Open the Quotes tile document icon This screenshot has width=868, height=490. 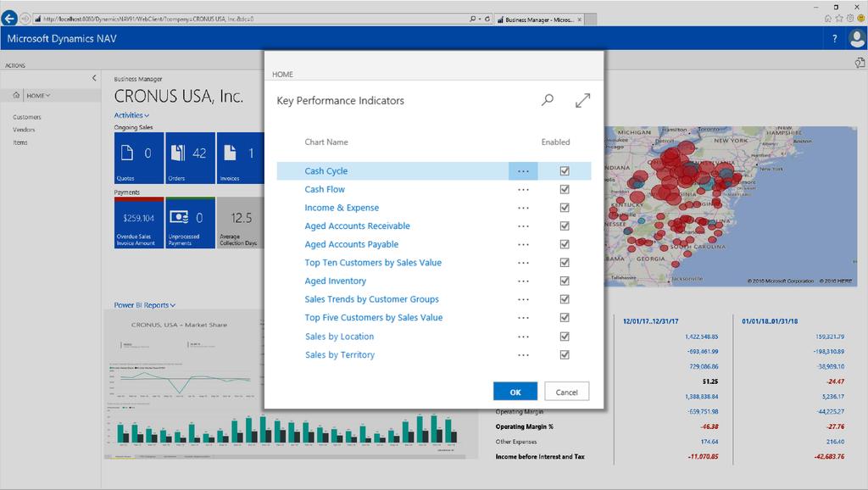pos(127,153)
